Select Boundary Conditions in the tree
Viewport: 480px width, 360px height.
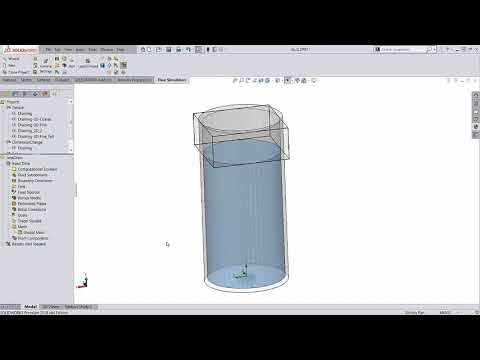35,181
